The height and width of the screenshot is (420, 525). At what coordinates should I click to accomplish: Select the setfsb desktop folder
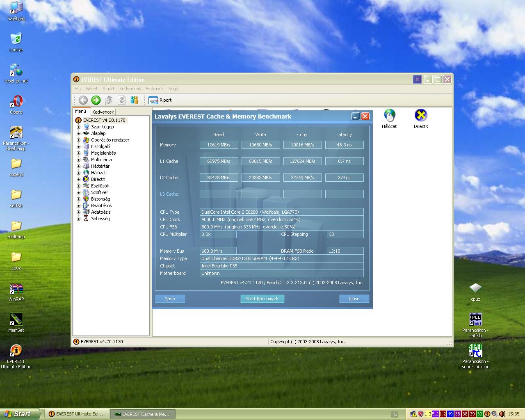(x=16, y=198)
